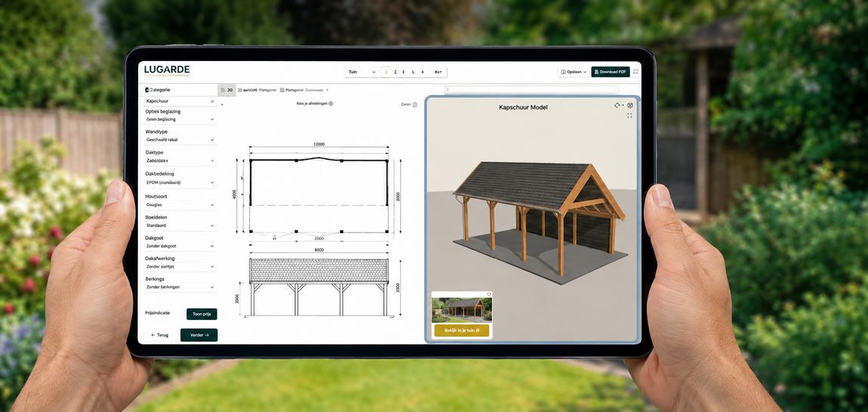Select the 3D view tab
868x412 pixels.
(227, 90)
